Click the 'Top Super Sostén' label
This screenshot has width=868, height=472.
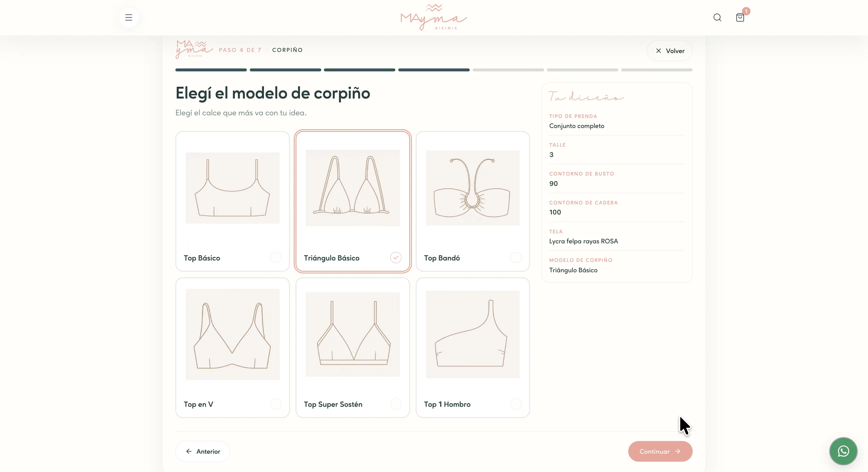[333, 404]
